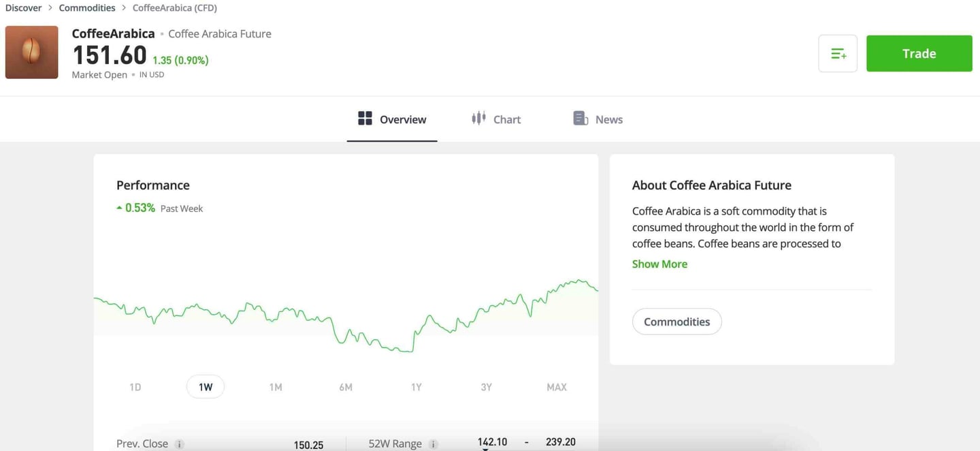Click the Commodities tag button
The height and width of the screenshot is (451, 980).
[x=676, y=322]
